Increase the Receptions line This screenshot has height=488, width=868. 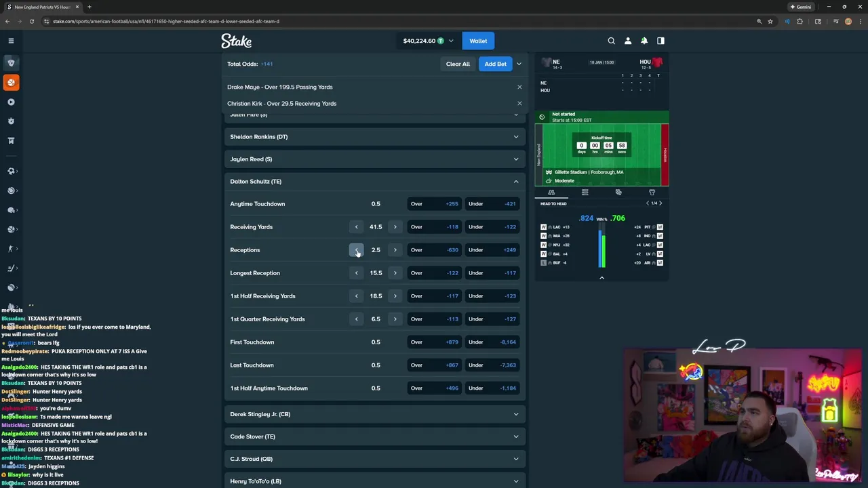(395, 250)
